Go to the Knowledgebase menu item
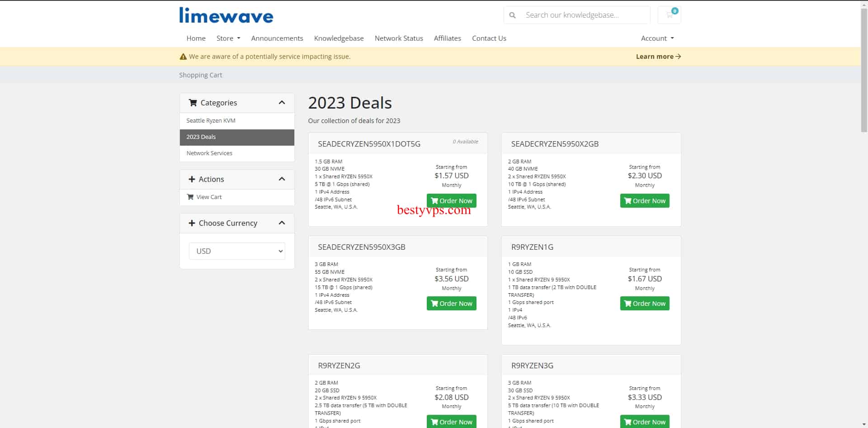This screenshot has height=428, width=868. [x=339, y=38]
